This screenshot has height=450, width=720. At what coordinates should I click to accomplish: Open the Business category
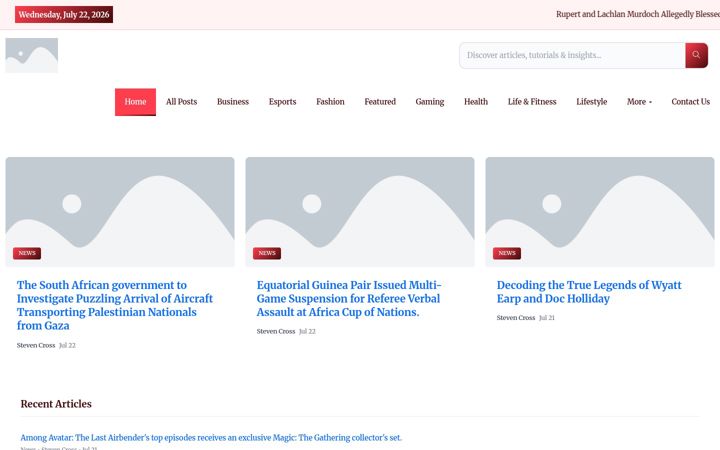(x=233, y=102)
